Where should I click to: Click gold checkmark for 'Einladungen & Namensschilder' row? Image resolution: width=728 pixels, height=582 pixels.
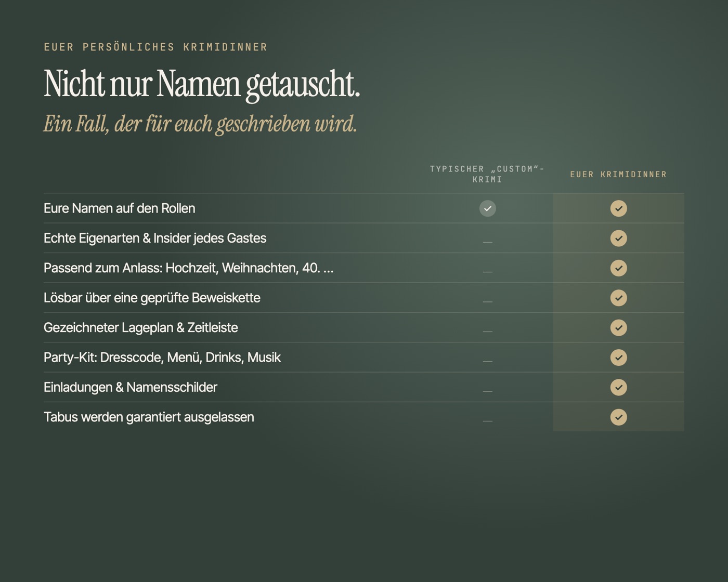pyautogui.click(x=618, y=387)
